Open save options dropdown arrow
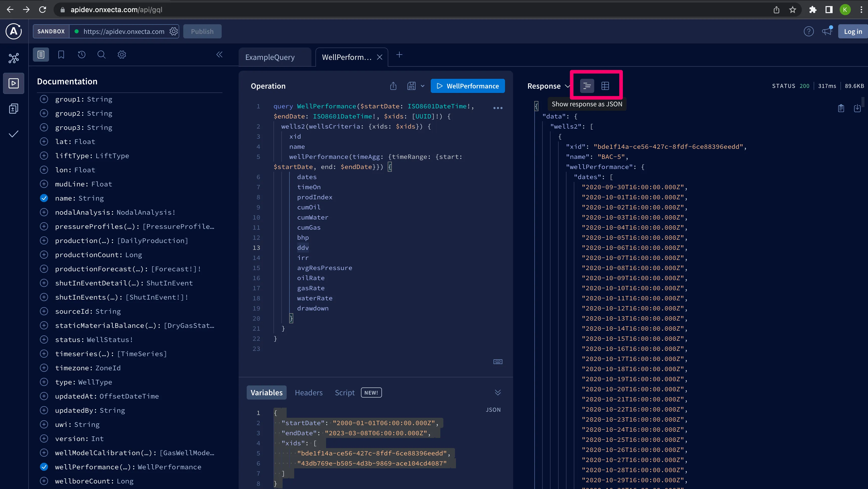 [423, 86]
